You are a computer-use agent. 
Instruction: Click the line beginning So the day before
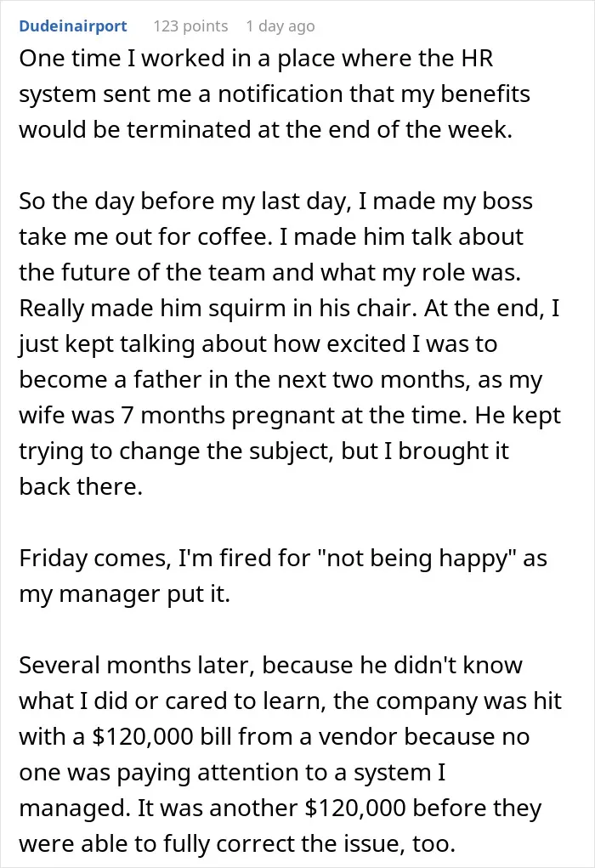pyautogui.click(x=275, y=201)
